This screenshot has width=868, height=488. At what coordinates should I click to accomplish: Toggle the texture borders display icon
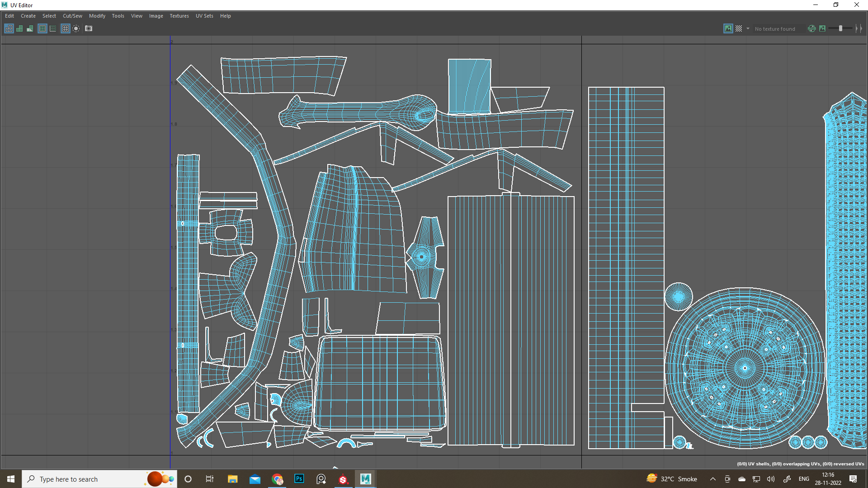pos(42,28)
